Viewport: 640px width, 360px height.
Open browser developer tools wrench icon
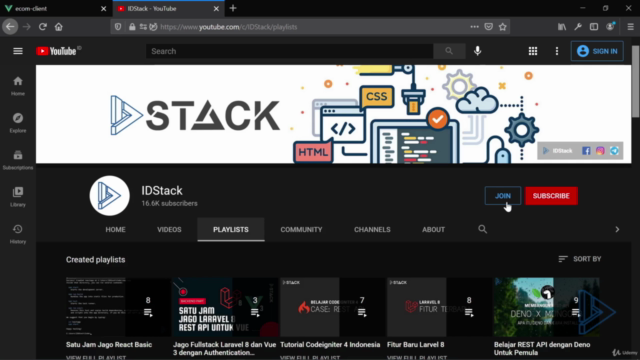click(x=578, y=27)
